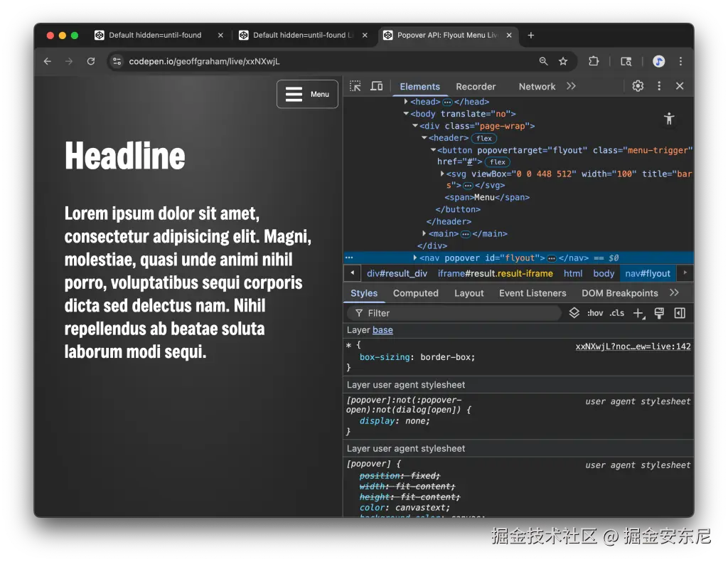The width and height of the screenshot is (728, 562).
Task: Collapse the header element node
Action: [424, 137]
